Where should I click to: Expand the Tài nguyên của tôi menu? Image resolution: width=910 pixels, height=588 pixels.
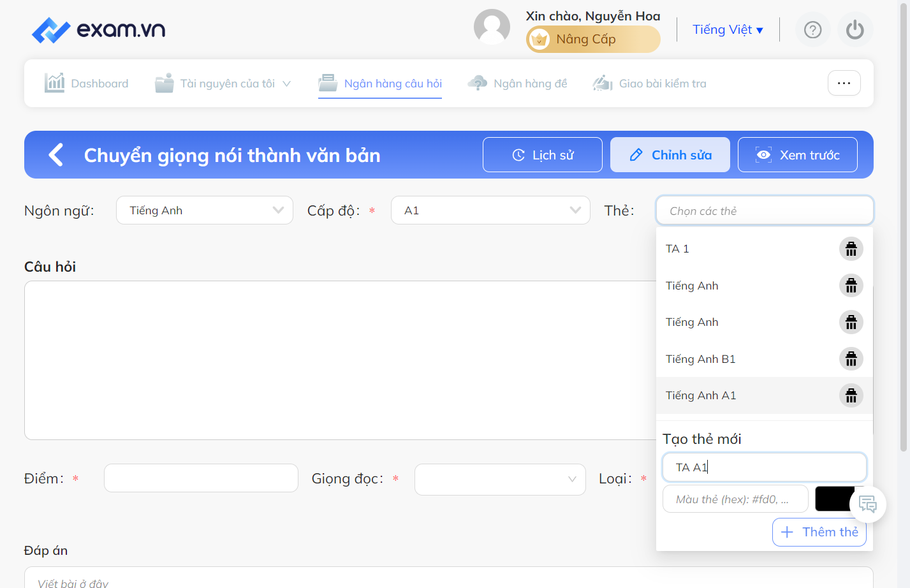pos(223,84)
